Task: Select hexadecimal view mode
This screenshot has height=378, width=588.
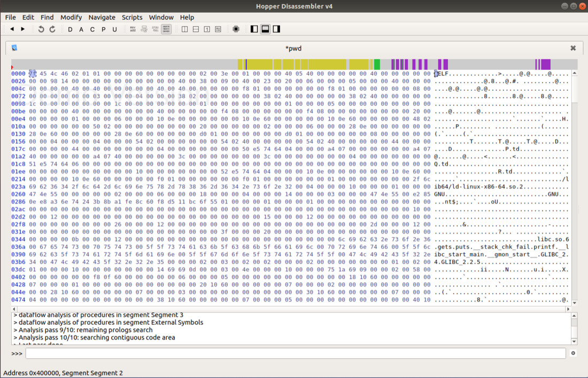Action: tap(166, 29)
